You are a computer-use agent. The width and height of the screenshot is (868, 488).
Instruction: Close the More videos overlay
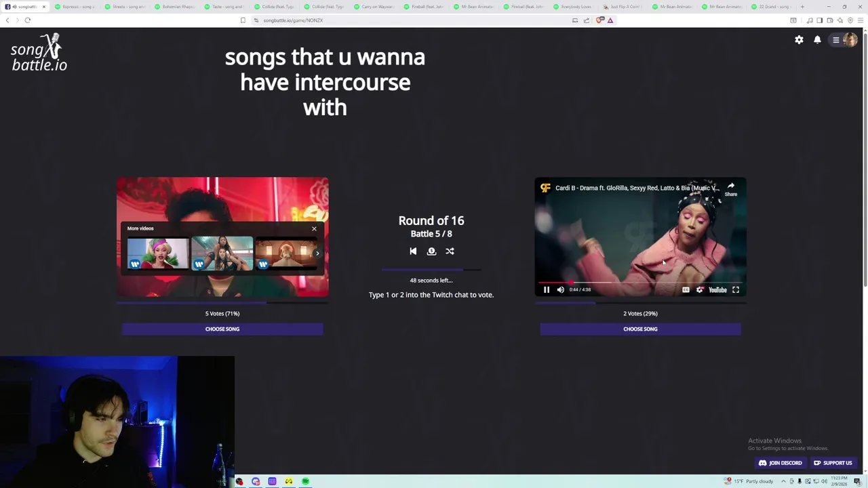[314, 228]
